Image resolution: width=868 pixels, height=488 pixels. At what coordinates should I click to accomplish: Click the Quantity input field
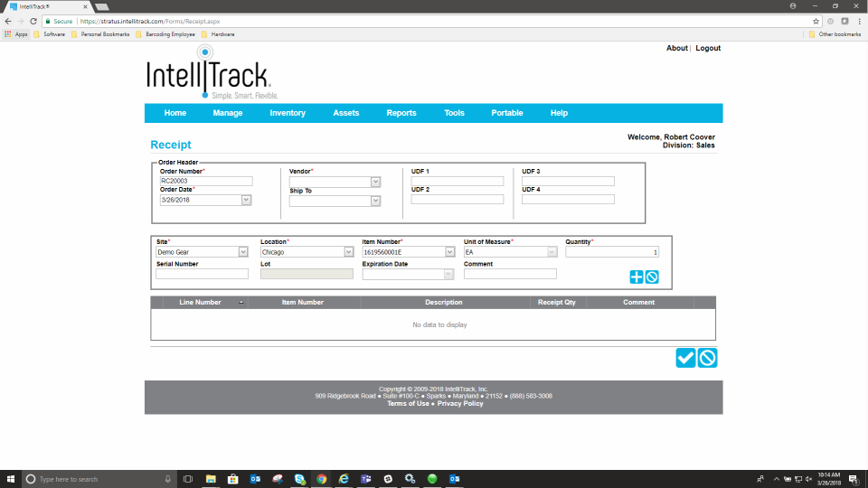612,252
